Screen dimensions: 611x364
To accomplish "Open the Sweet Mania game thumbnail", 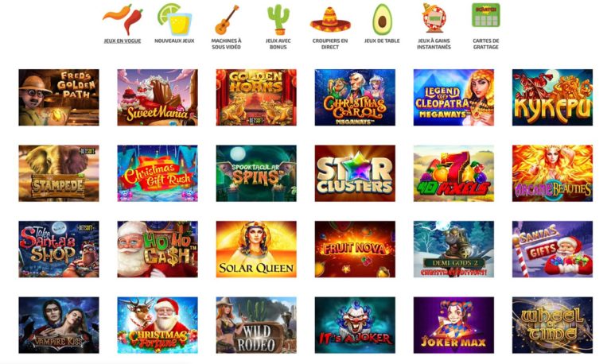I will 158,97.
